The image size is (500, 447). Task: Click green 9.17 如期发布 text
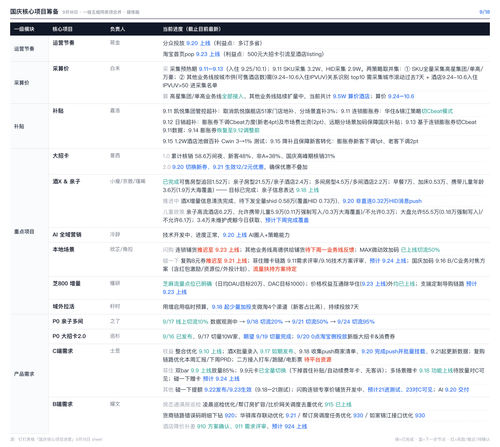tap(277, 351)
